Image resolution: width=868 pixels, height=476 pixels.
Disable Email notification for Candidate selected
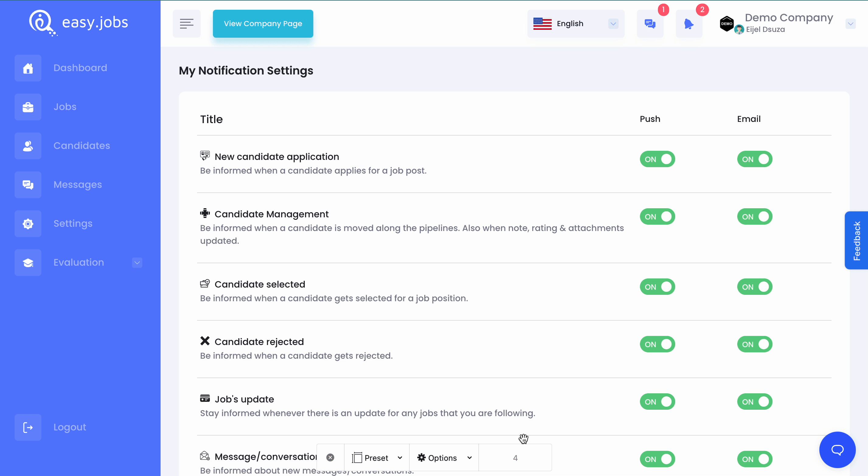(x=755, y=287)
